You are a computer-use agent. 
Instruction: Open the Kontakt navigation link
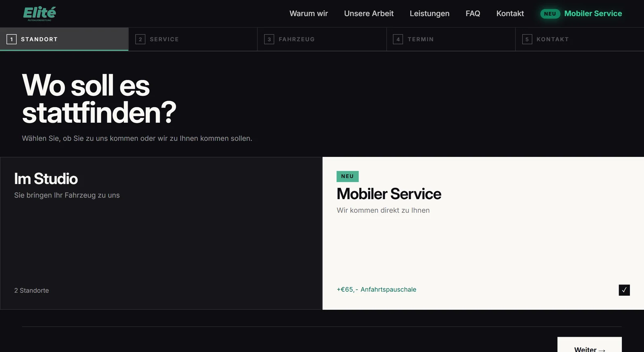[x=510, y=14]
